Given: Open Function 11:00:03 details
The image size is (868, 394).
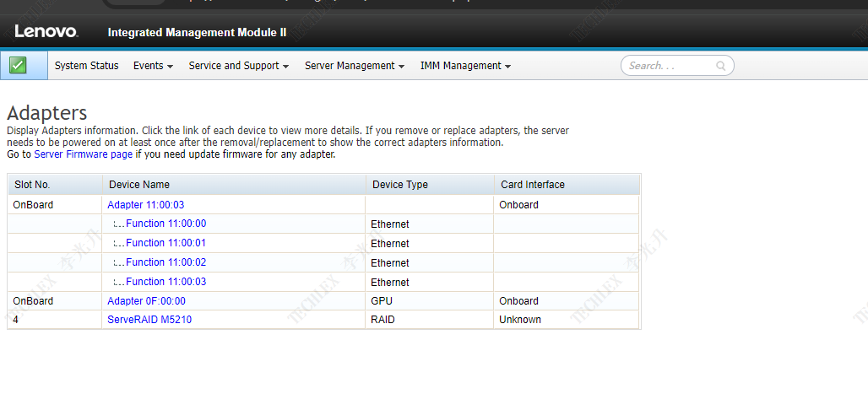Looking at the screenshot, I should coord(166,282).
